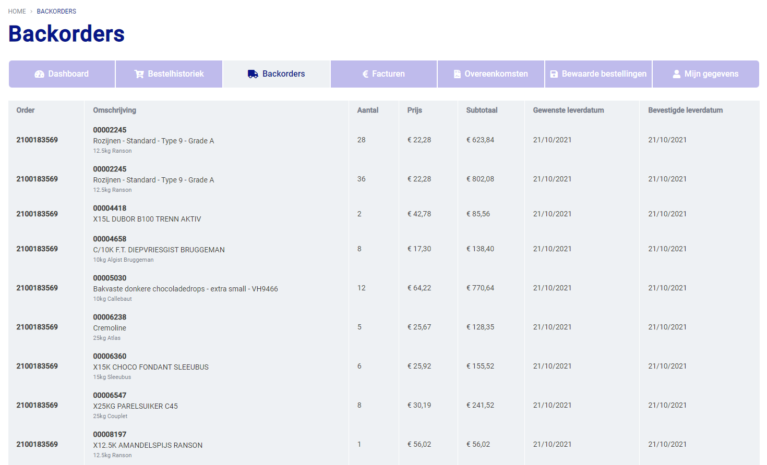Image resolution: width=767 pixels, height=465 pixels.
Task: Select the Cremoline product row
Action: [x=112, y=327]
